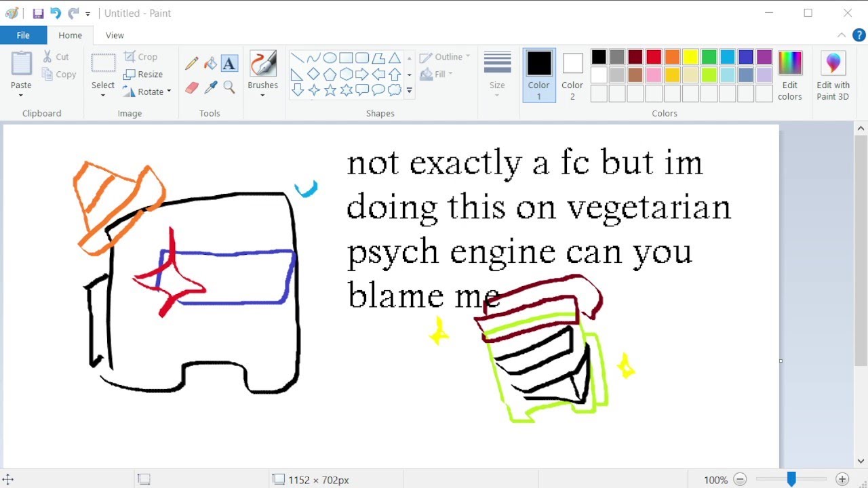This screenshot has width=868, height=488.
Task: Switch to the View tab
Action: (x=115, y=35)
